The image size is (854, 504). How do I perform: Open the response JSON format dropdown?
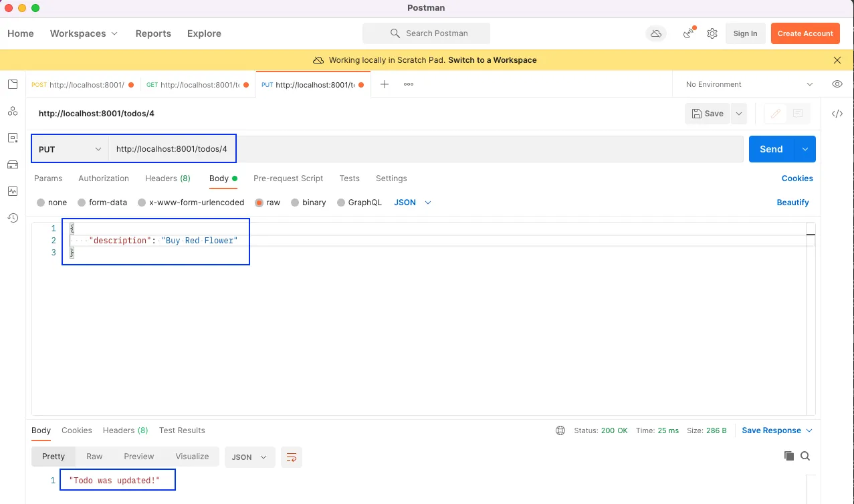click(250, 457)
